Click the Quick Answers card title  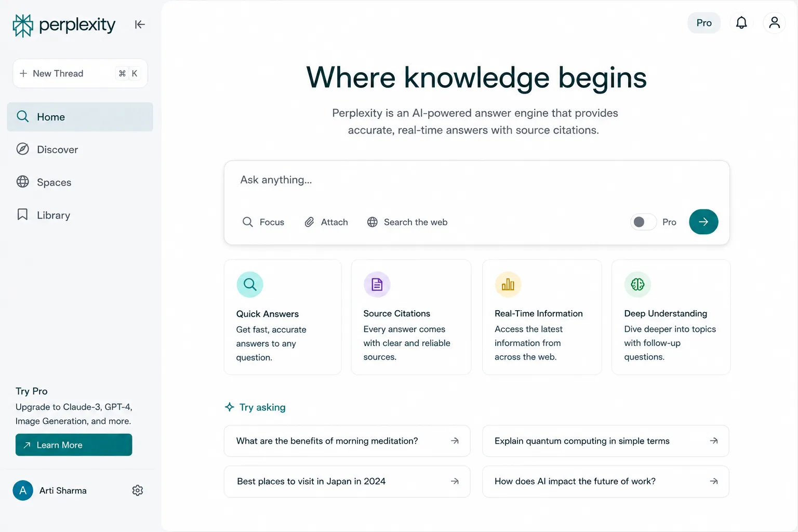268,314
